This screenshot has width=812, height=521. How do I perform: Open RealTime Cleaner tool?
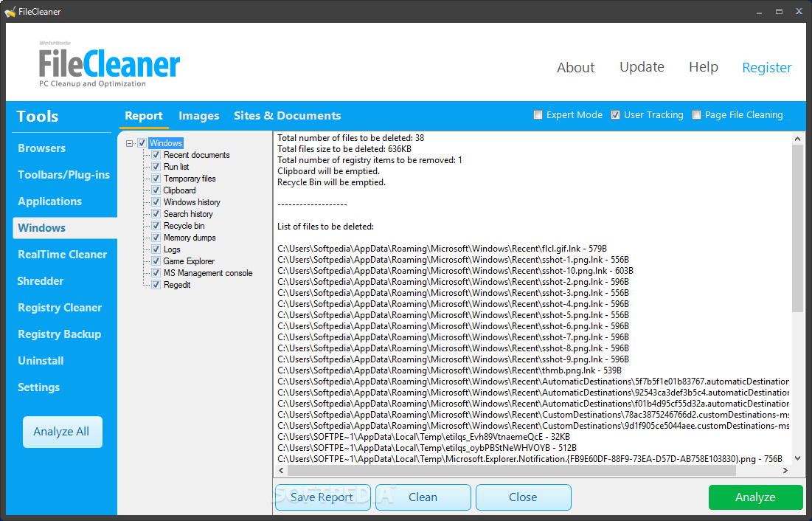pos(62,255)
